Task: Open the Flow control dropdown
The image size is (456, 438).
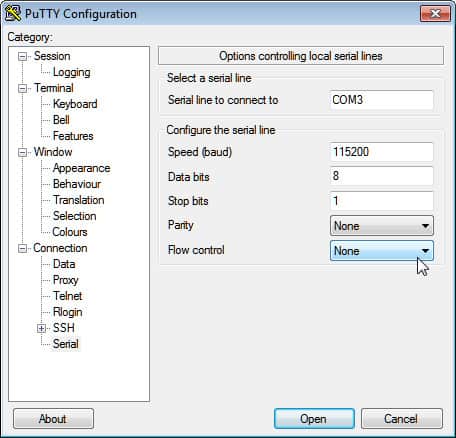Action: coord(382,251)
